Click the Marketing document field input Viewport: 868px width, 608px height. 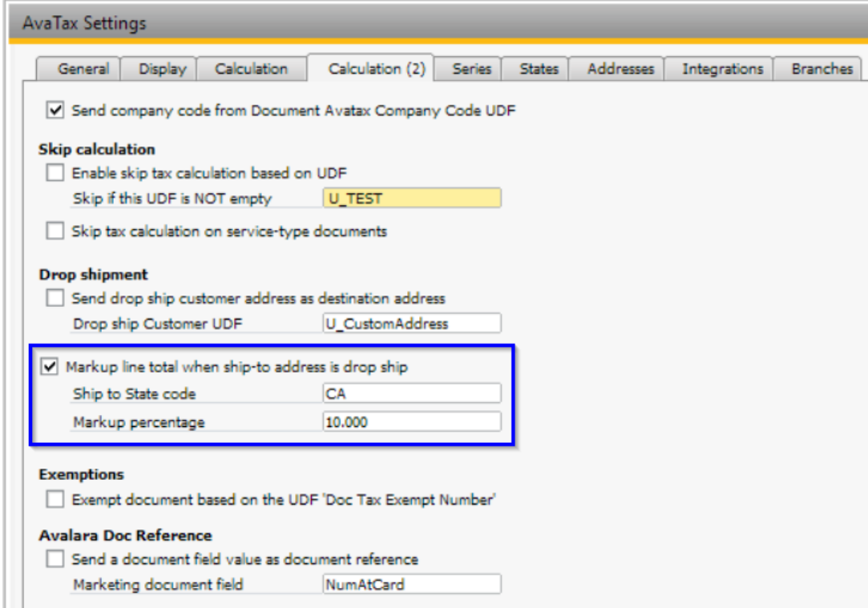tap(412, 584)
